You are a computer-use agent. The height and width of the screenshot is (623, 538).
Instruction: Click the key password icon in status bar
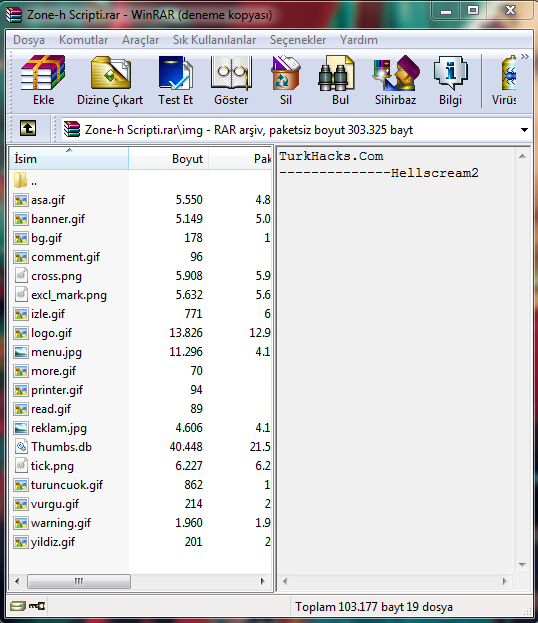pos(37,606)
